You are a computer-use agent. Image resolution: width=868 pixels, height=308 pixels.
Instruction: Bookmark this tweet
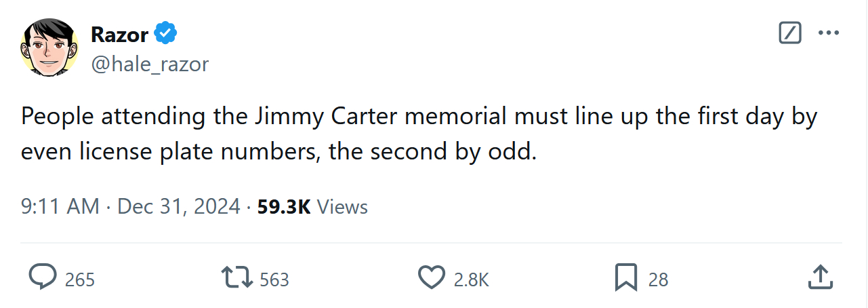(625, 277)
